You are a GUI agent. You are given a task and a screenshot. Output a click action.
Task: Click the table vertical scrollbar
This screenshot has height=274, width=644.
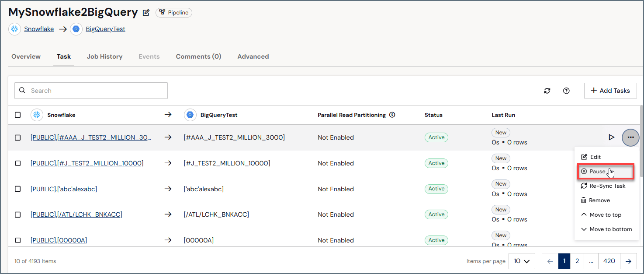coord(641,141)
